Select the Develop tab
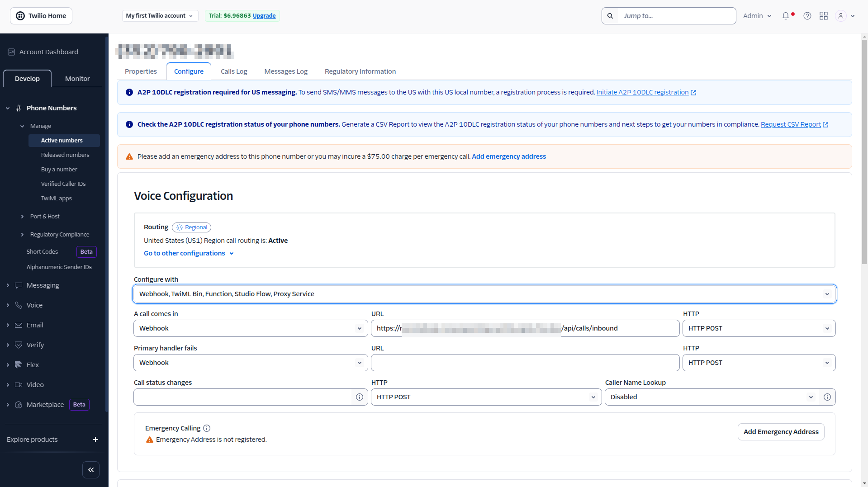Viewport: 868px width, 487px height. [27, 79]
